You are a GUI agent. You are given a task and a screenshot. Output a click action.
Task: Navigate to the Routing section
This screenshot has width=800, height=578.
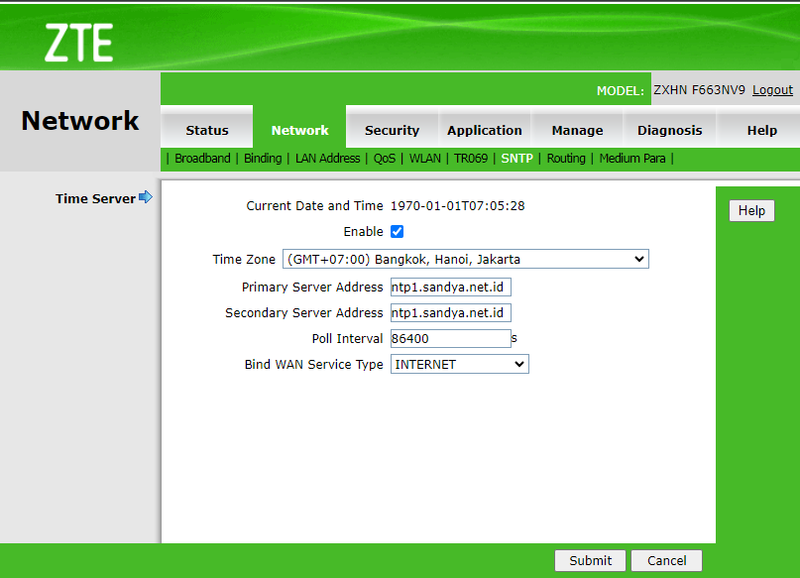(x=566, y=158)
